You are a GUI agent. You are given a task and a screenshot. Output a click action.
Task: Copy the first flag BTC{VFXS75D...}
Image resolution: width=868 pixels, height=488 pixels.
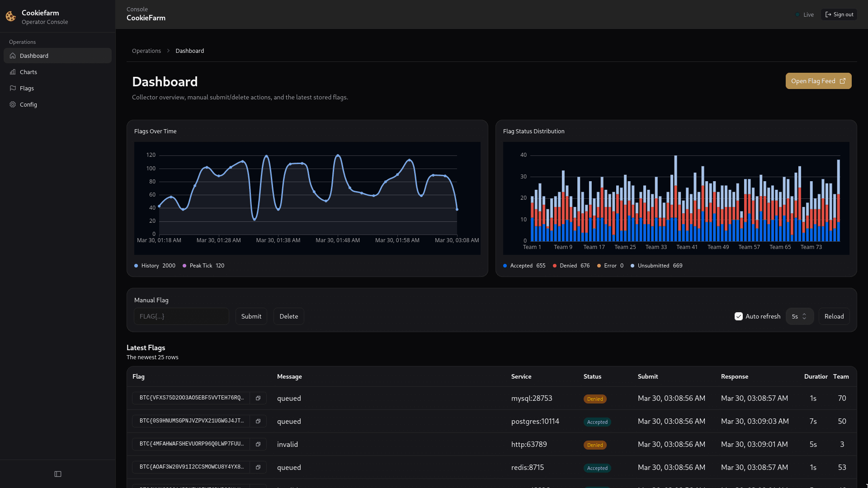(258, 398)
